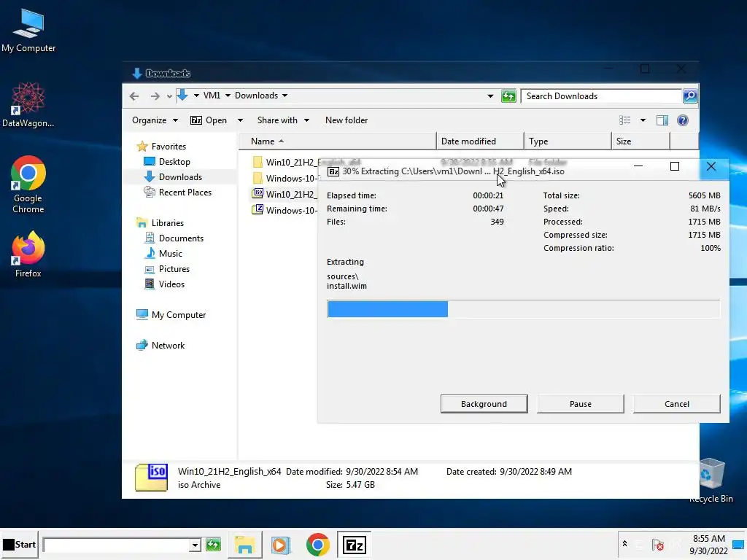
Task: Open the media player taskbar icon
Action: [x=280, y=545]
